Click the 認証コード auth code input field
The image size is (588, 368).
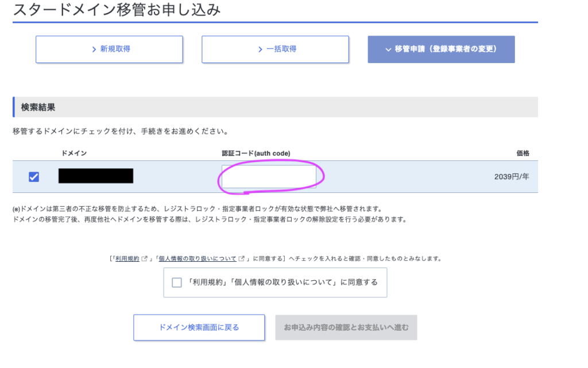click(x=269, y=176)
